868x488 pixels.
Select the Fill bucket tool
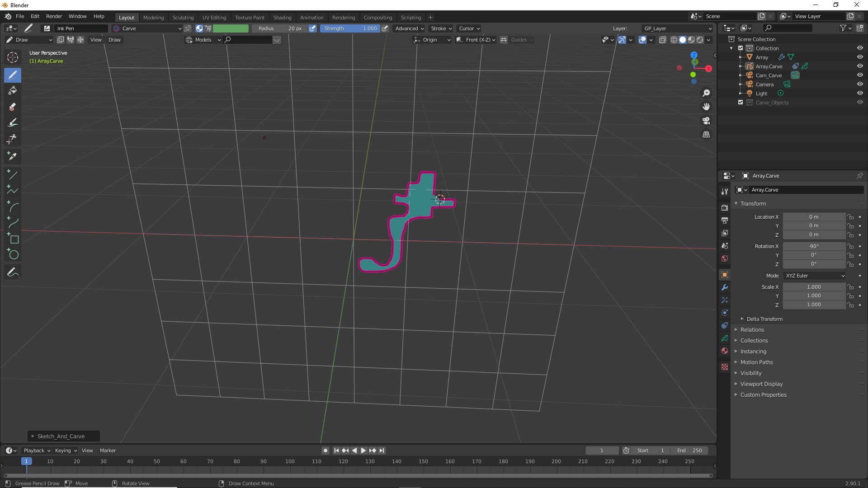tap(13, 90)
